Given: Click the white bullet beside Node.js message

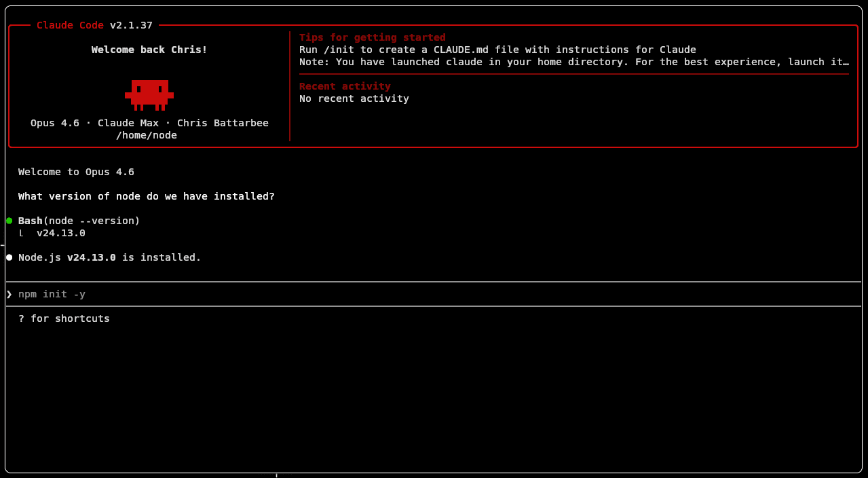Looking at the screenshot, I should pyautogui.click(x=9, y=257).
